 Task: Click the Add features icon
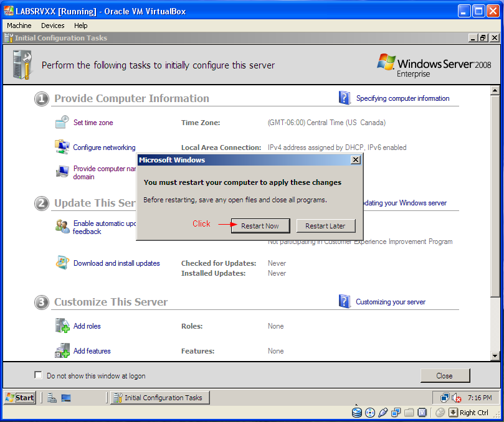point(62,350)
